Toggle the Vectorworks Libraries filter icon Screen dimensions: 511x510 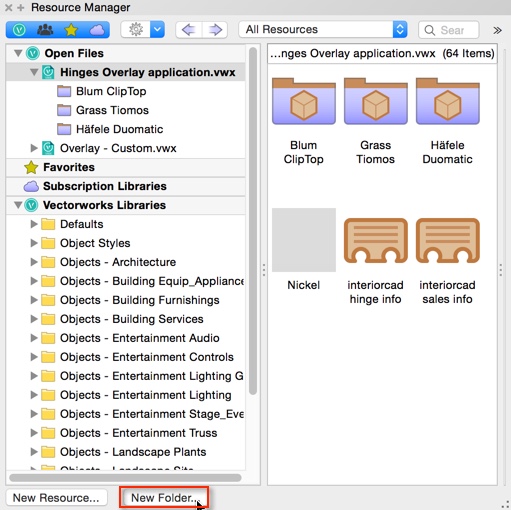point(19,30)
